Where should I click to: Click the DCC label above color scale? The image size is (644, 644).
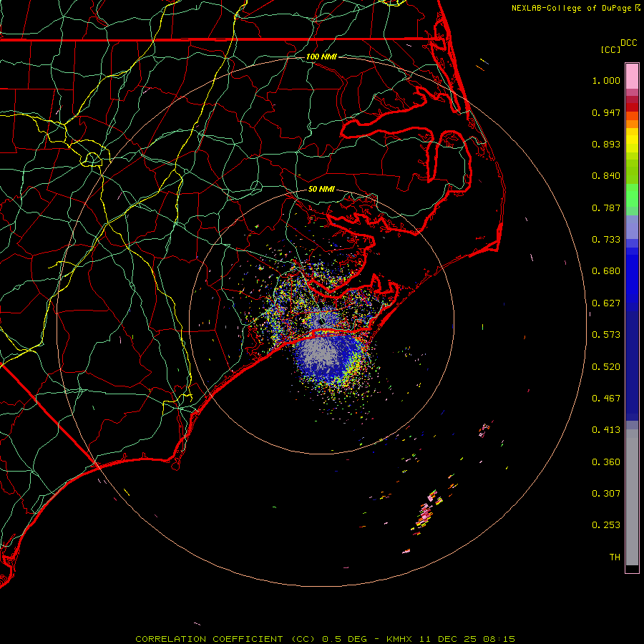pos(628,43)
